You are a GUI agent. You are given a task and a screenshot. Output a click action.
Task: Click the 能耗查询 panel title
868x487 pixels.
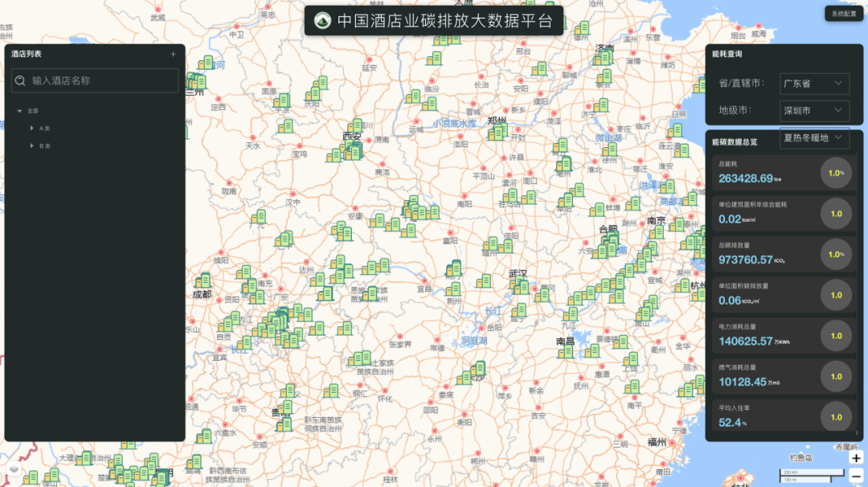coord(727,54)
